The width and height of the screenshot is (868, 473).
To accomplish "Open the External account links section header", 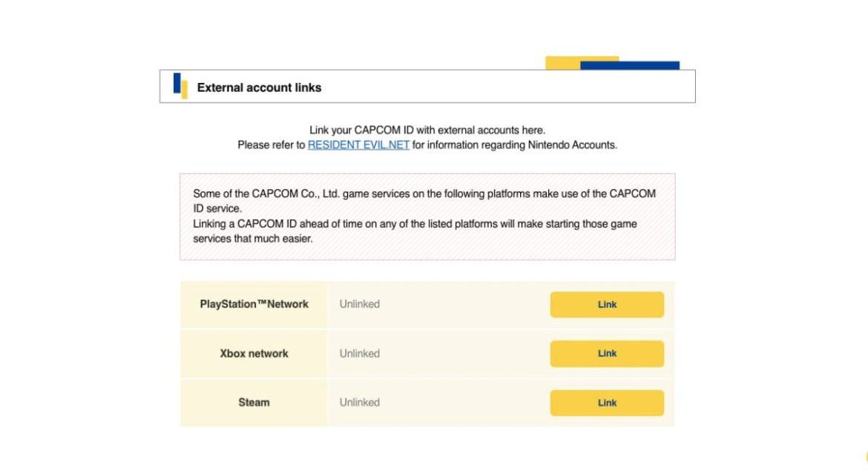I will tap(259, 87).
